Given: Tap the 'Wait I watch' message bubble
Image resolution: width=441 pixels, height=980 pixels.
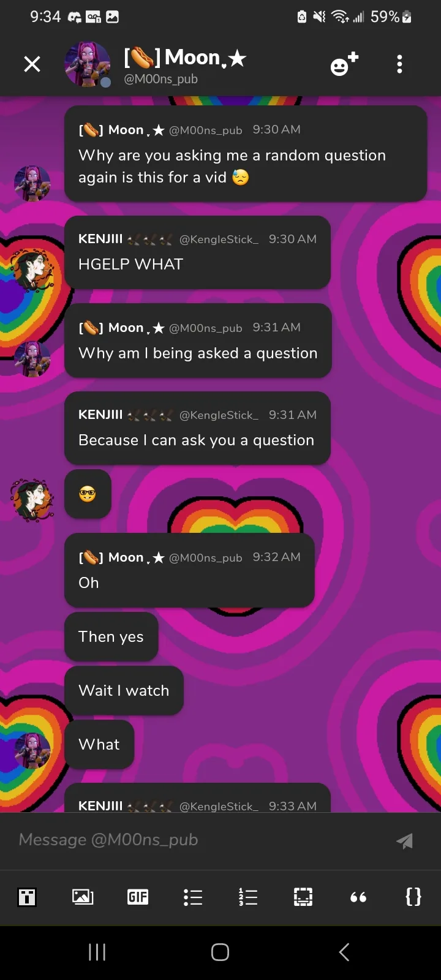Looking at the screenshot, I should 124,690.
